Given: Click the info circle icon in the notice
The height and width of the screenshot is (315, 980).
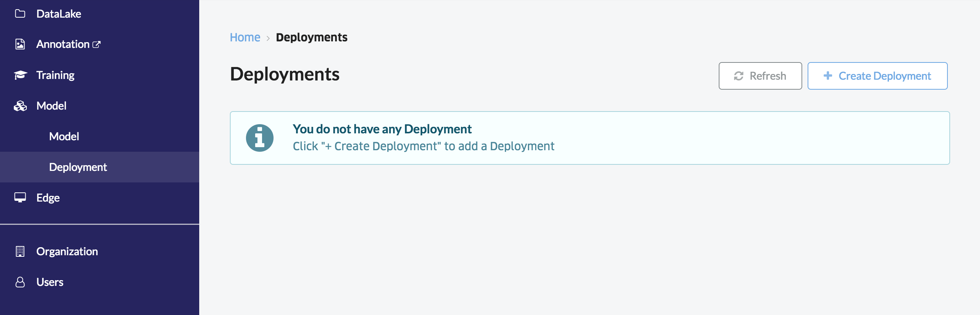Looking at the screenshot, I should point(260,138).
